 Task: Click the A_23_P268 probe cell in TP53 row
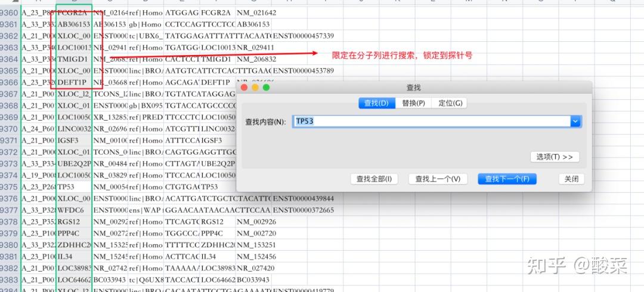[x=38, y=187]
